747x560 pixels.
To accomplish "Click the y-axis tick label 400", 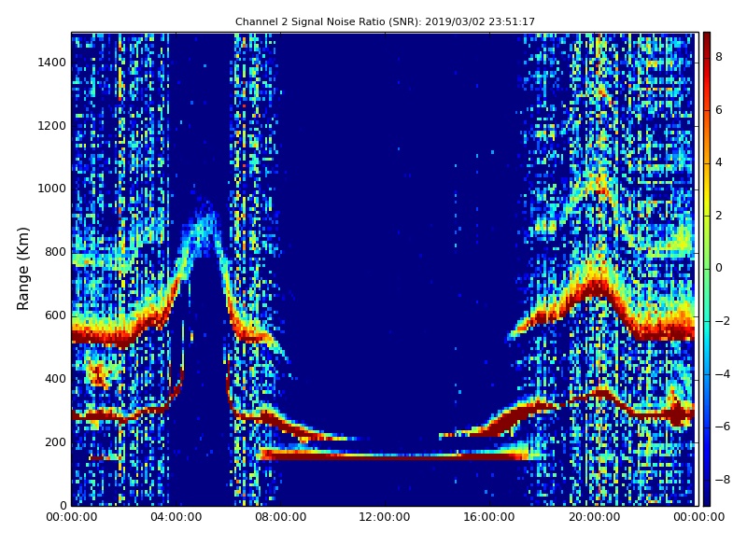I will coord(55,379).
